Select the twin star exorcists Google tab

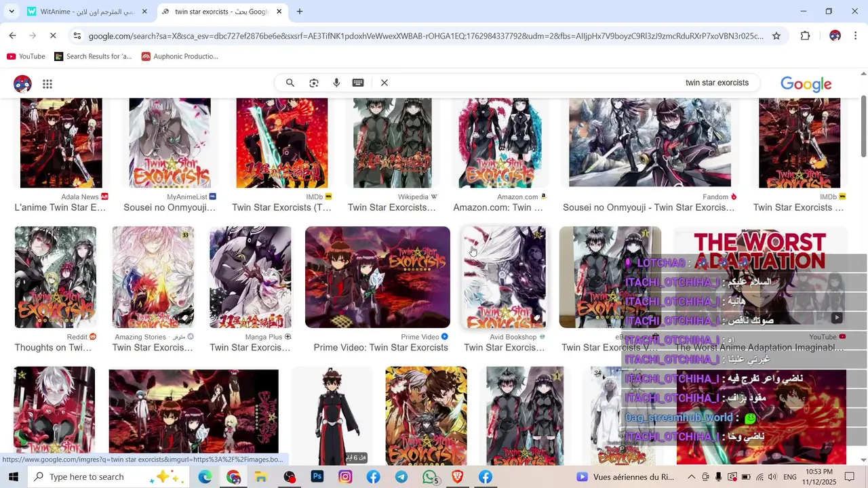[222, 12]
